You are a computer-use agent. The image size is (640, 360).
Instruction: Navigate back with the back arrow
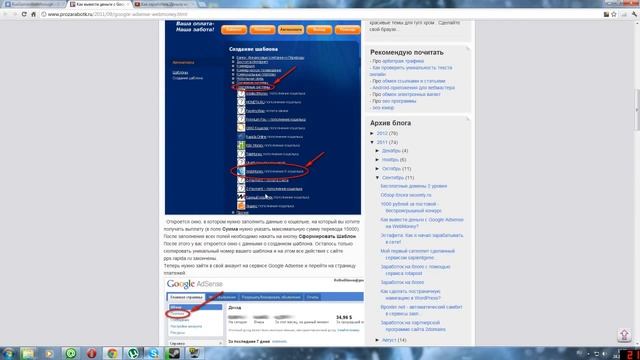pyautogui.click(x=5, y=14)
